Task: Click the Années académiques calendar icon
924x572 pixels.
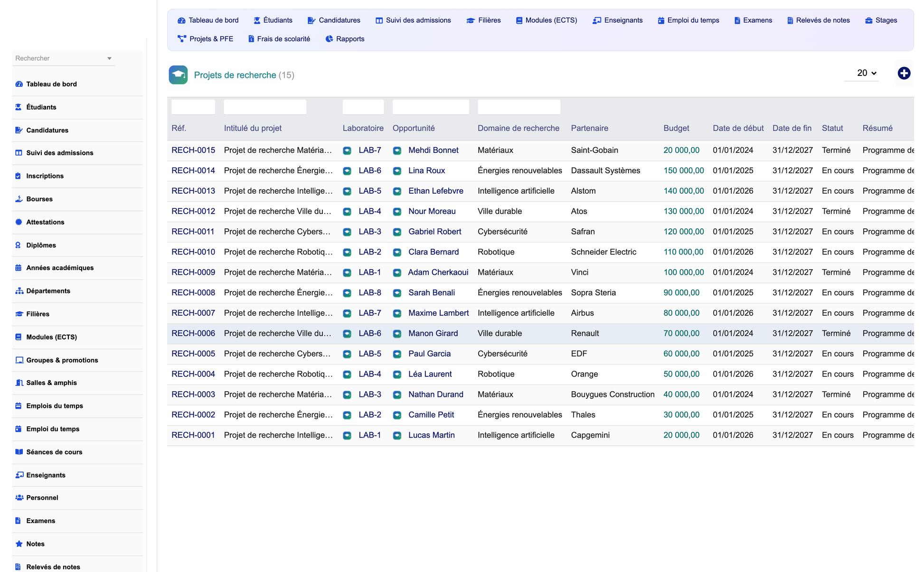Action: 19,268
